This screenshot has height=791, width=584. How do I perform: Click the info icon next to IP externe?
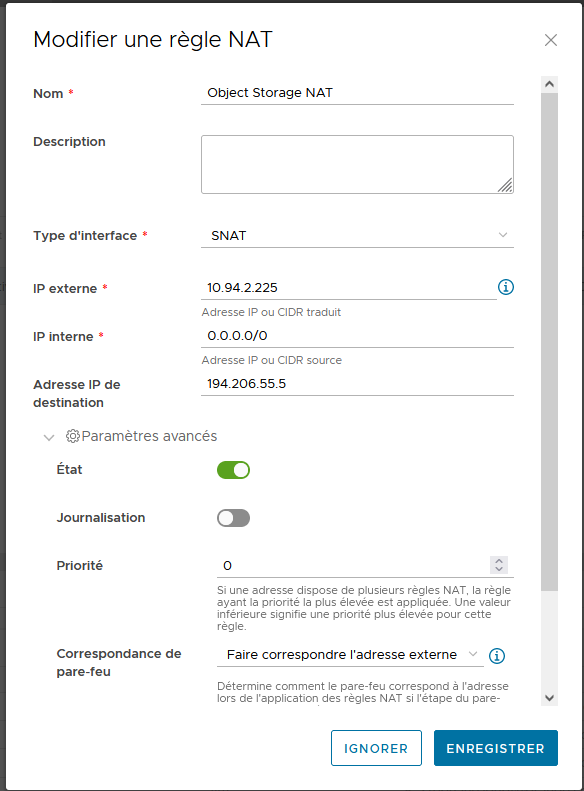pyautogui.click(x=506, y=287)
